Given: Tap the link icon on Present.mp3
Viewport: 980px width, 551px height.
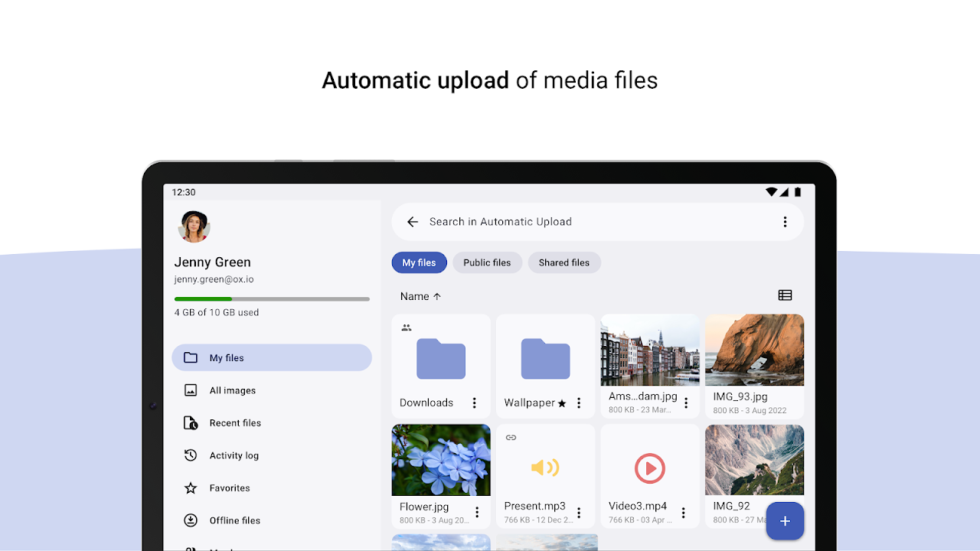Looking at the screenshot, I should click(x=511, y=438).
